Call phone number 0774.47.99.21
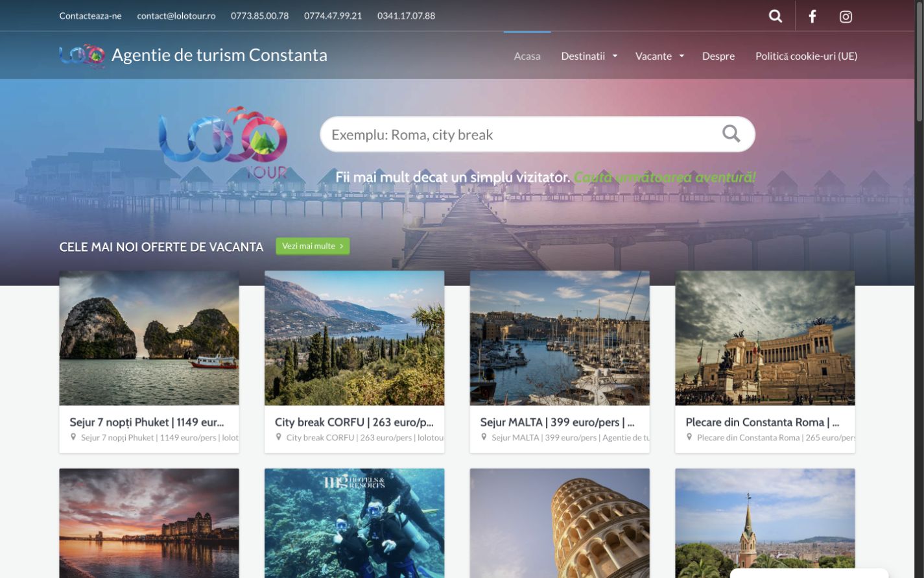 [333, 16]
